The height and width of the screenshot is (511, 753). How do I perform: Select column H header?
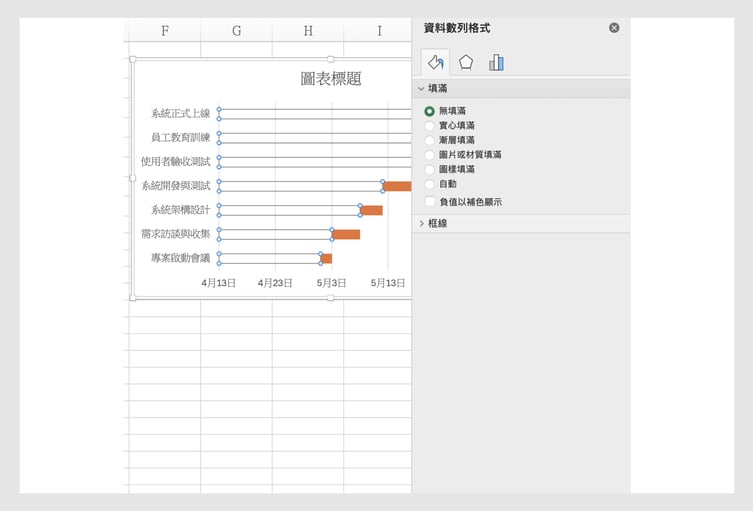[x=308, y=31]
